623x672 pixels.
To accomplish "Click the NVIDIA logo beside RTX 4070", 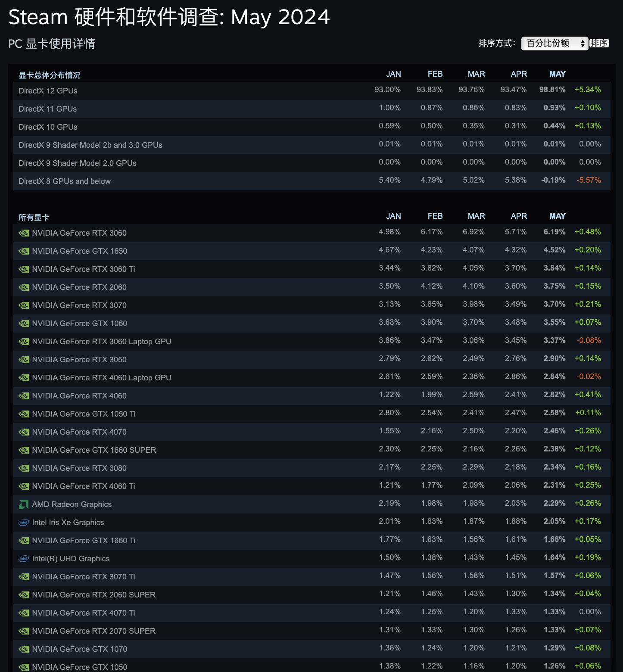I will point(24,432).
